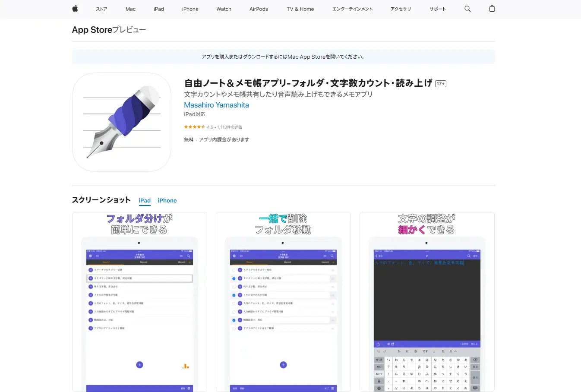
Task: Open the アクセサリ menu item
Action: (x=401, y=9)
